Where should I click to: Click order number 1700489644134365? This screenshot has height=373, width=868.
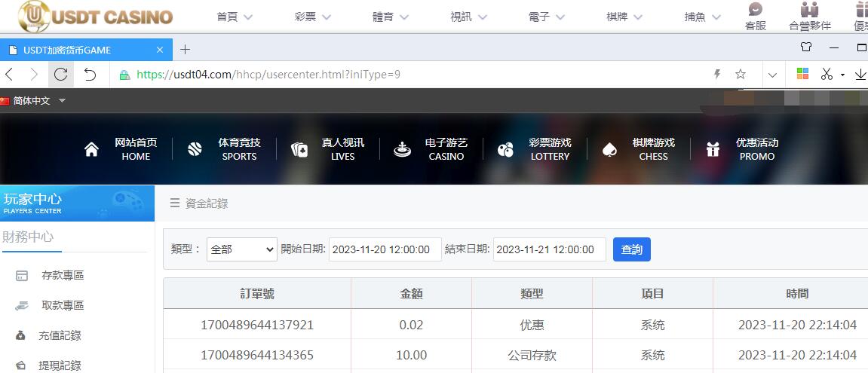tap(257, 355)
